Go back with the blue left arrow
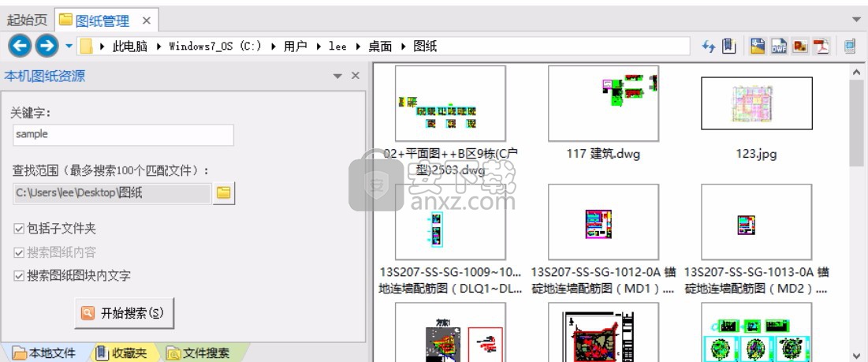Screen dimensions: 868x362 point(20,46)
